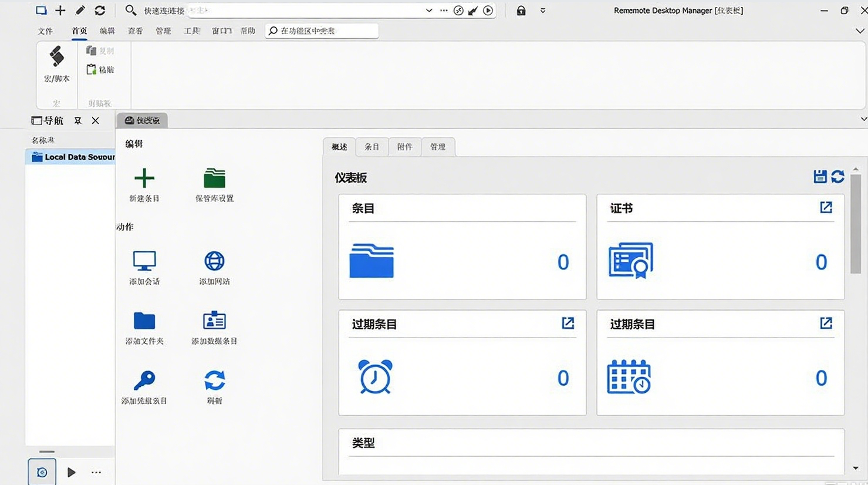Click the 新建条目 plus icon

(x=144, y=177)
